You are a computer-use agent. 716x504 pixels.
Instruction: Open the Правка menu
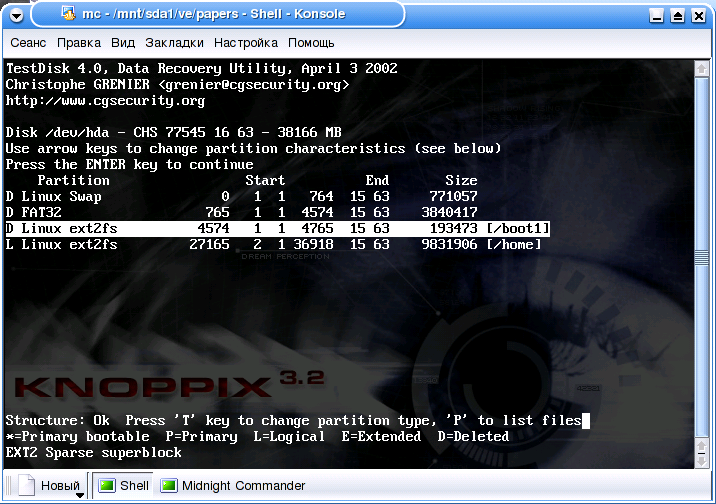pos(79,43)
